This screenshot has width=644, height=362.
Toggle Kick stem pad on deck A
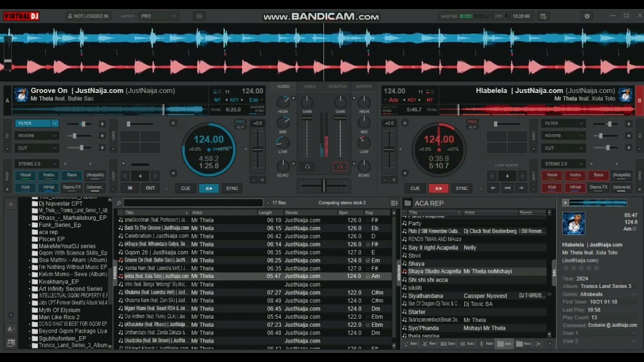tap(25, 188)
